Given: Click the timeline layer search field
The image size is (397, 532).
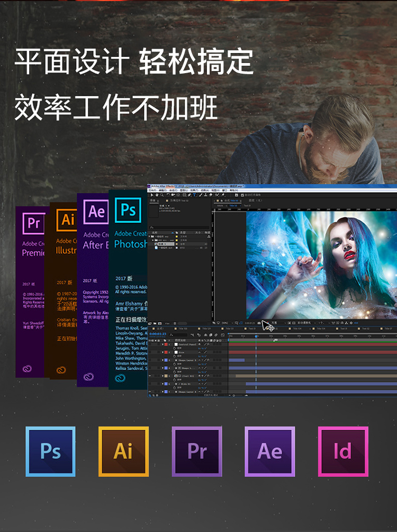Looking at the screenshot, I should pos(178,335).
